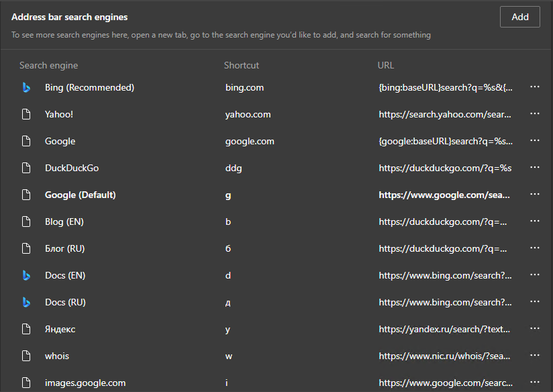Click the {google:baseURL}search URL text

[x=446, y=141]
